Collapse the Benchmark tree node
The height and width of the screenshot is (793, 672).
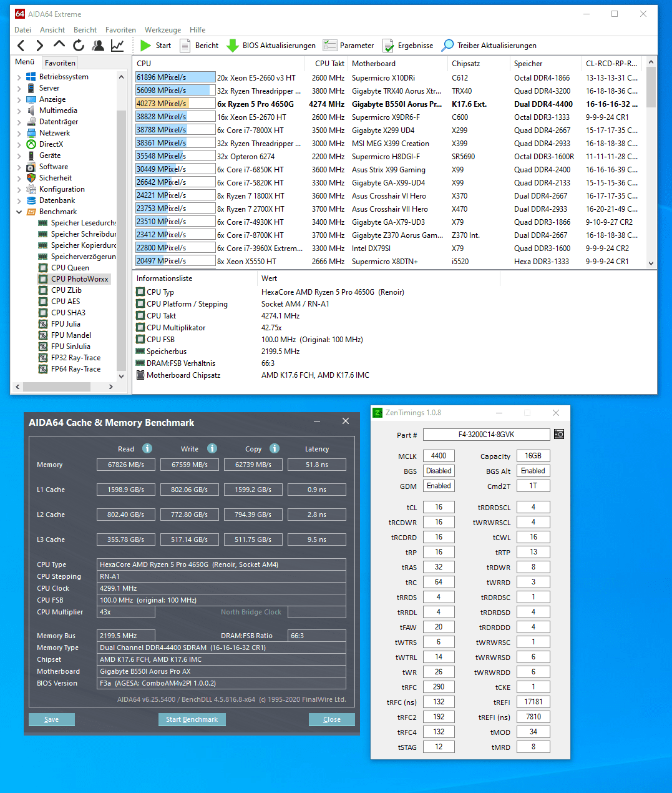pos(19,212)
